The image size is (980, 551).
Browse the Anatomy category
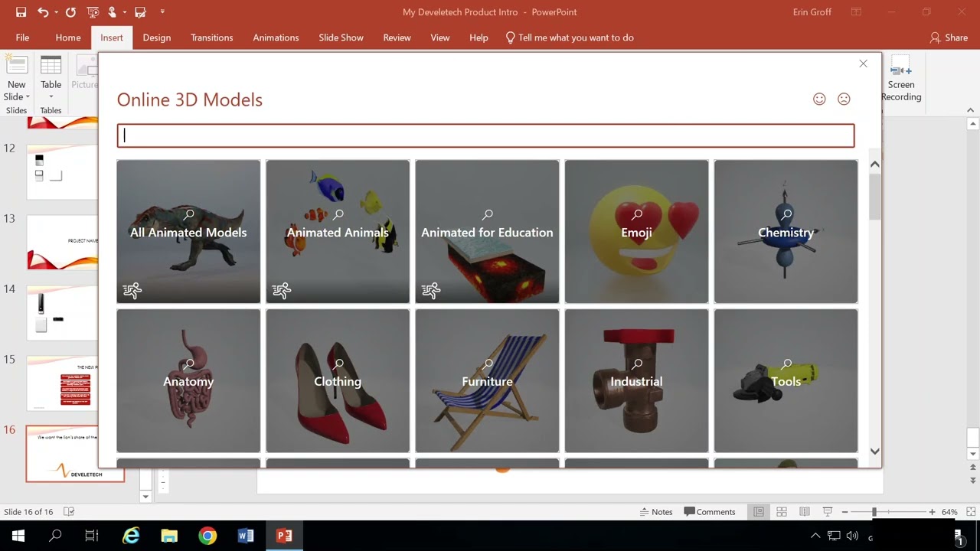coord(188,380)
